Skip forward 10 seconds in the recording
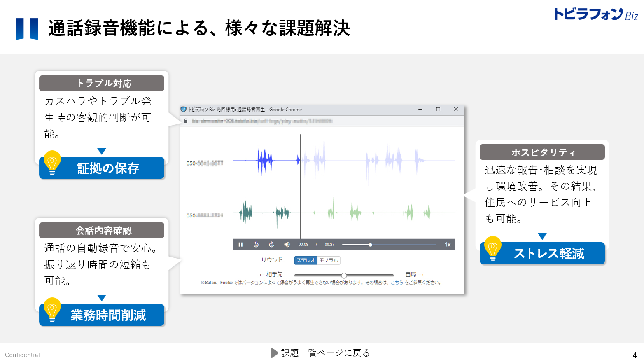 271,245
